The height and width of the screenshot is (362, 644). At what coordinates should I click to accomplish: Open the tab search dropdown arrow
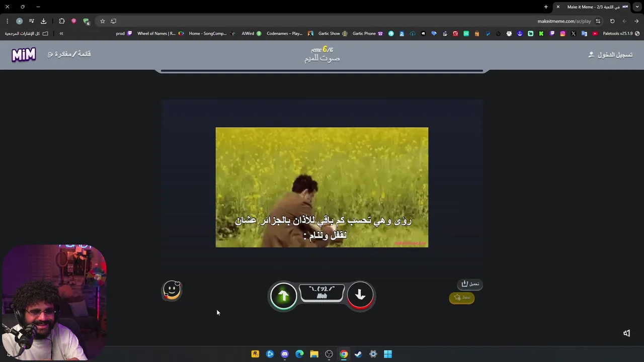pyautogui.click(x=637, y=7)
